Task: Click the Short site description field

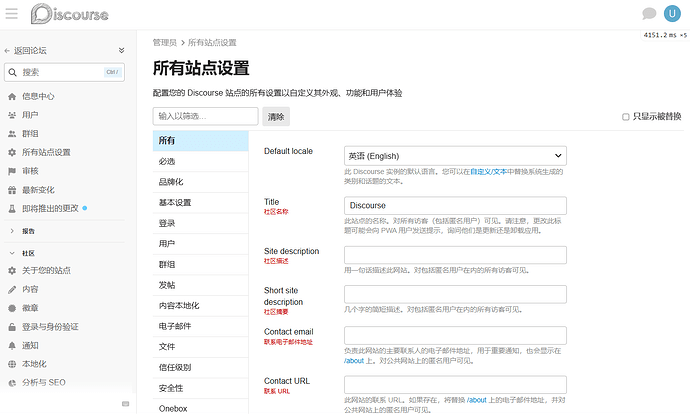Action: (455, 294)
